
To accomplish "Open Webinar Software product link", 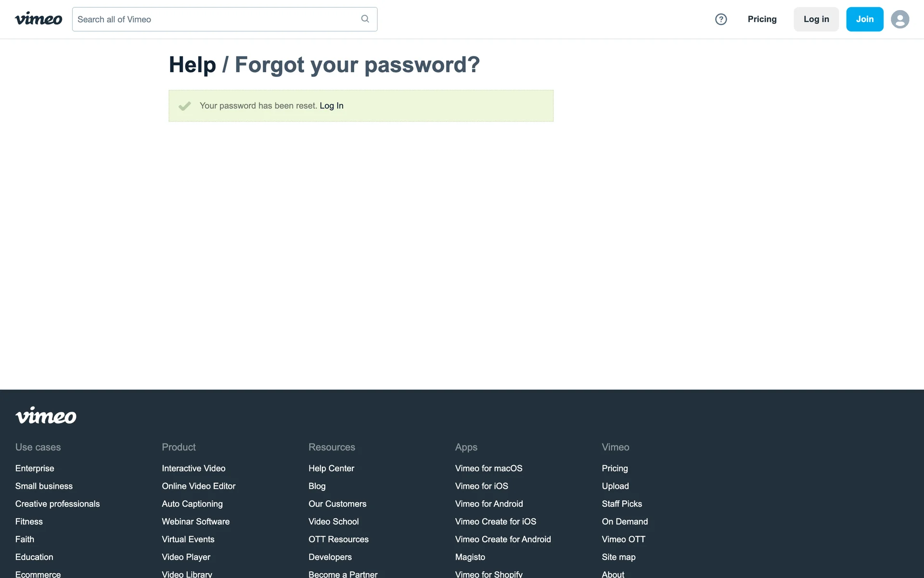I will pos(195,522).
